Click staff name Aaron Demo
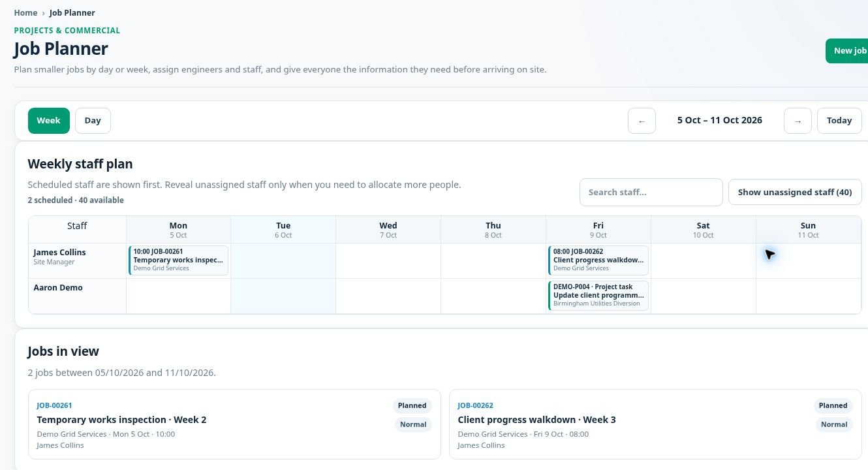Screen dimensions: 868x470 [58, 288]
